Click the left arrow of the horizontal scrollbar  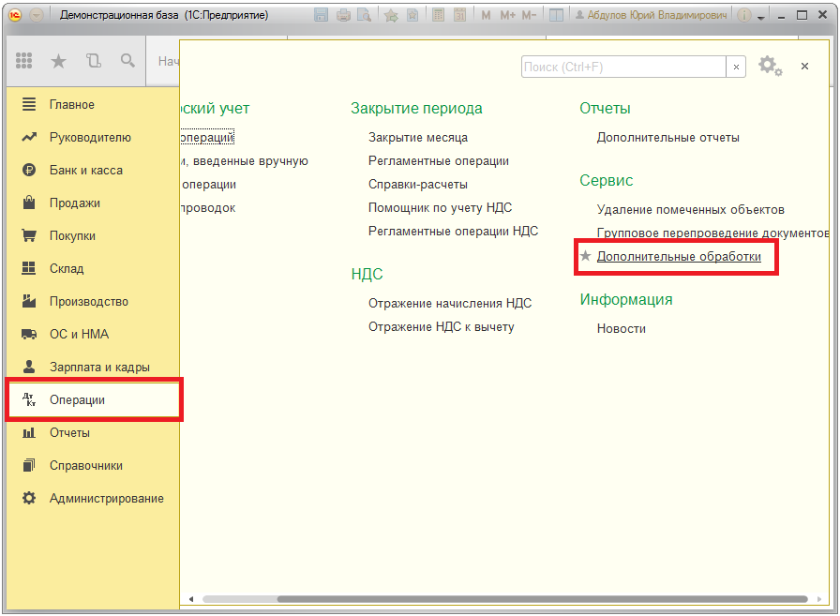pos(190,599)
